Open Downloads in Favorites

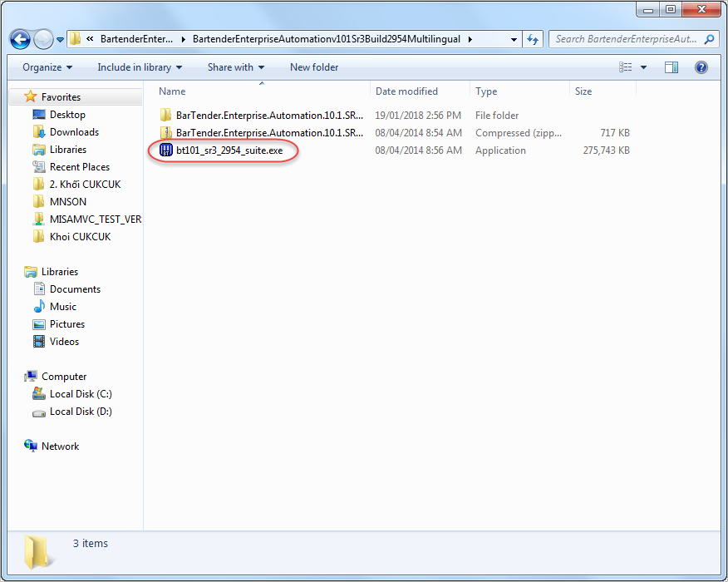74,132
